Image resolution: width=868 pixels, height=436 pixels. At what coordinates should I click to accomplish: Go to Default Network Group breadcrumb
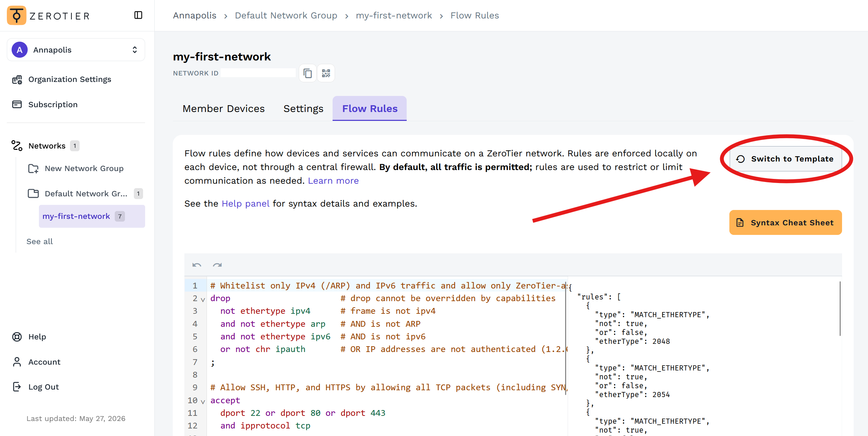tap(286, 15)
